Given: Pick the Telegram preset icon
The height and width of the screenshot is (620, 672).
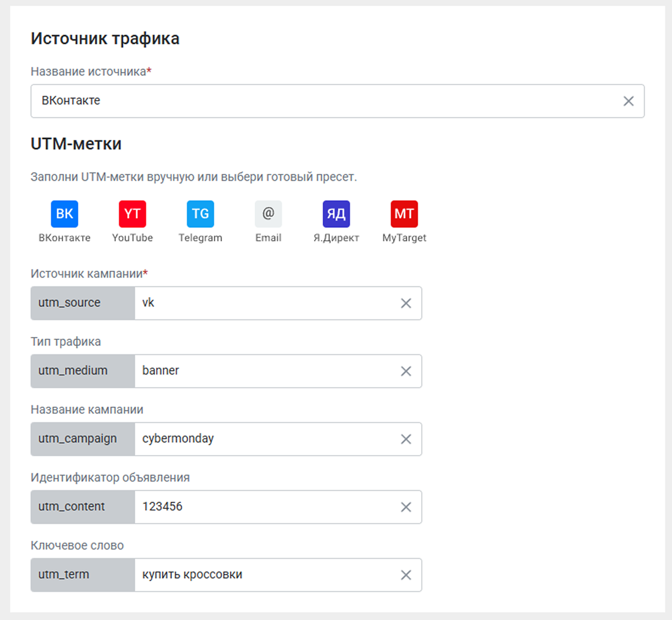Looking at the screenshot, I should tap(200, 214).
